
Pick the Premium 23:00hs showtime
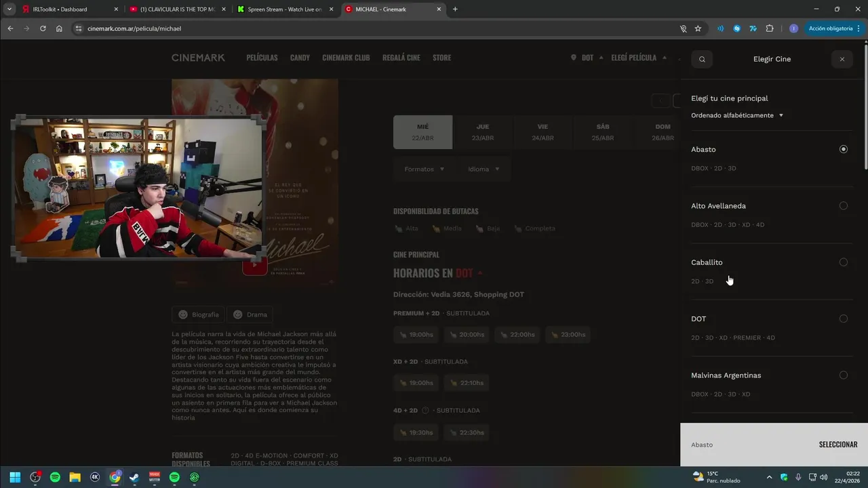(568, 334)
